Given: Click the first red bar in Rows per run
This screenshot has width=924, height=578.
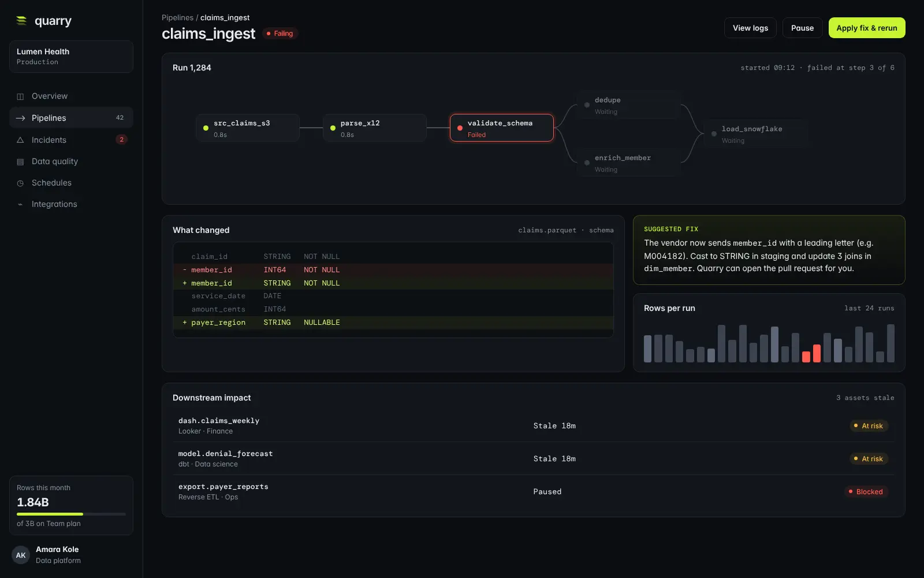Looking at the screenshot, I should 806,357.
